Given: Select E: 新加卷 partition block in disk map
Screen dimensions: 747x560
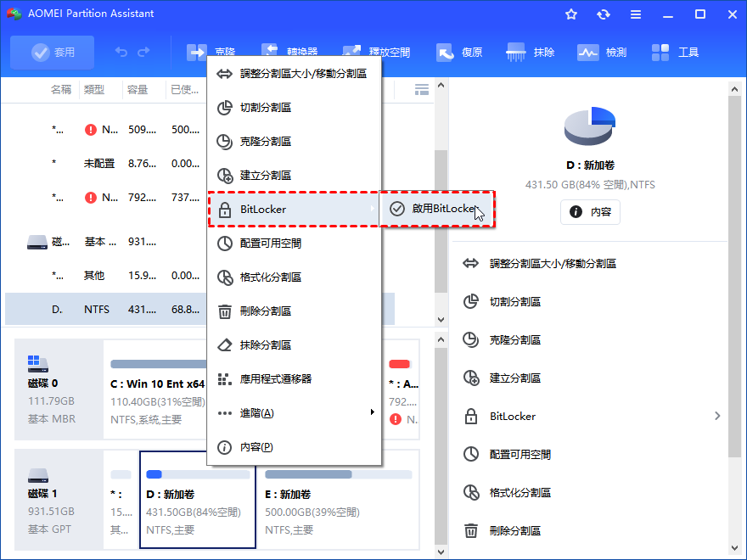Looking at the screenshot, I should [338, 500].
